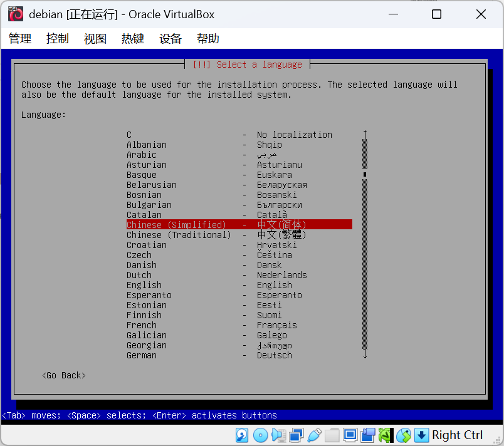Minimize the VirtualBox window

393,14
